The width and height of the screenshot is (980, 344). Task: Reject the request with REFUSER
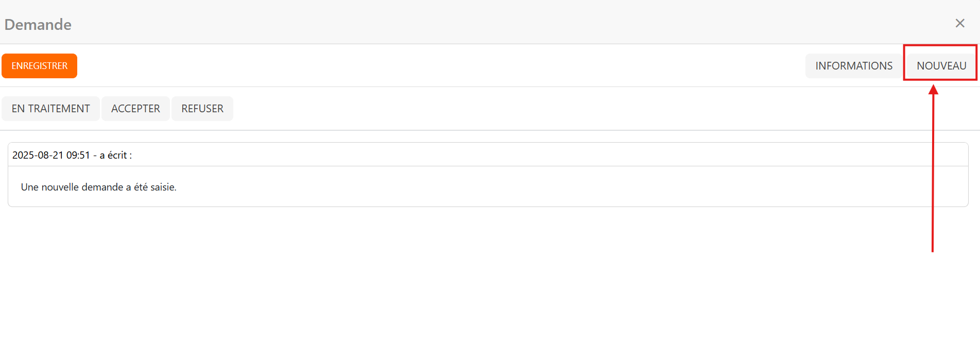(202, 109)
